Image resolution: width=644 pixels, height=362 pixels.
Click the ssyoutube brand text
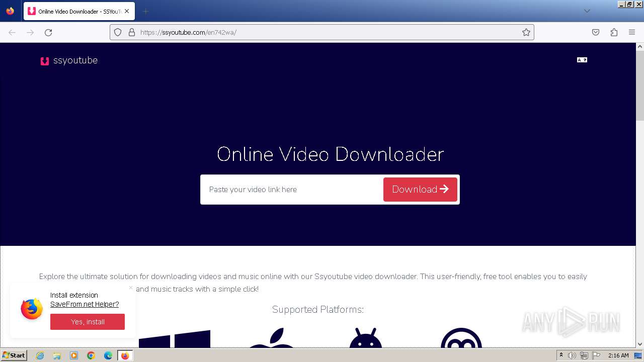[75, 60]
